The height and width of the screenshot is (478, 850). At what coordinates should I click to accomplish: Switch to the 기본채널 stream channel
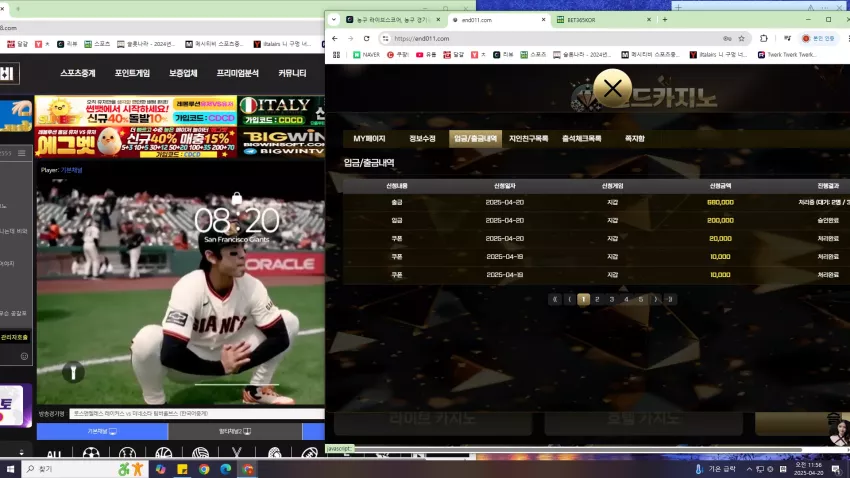click(x=102, y=431)
